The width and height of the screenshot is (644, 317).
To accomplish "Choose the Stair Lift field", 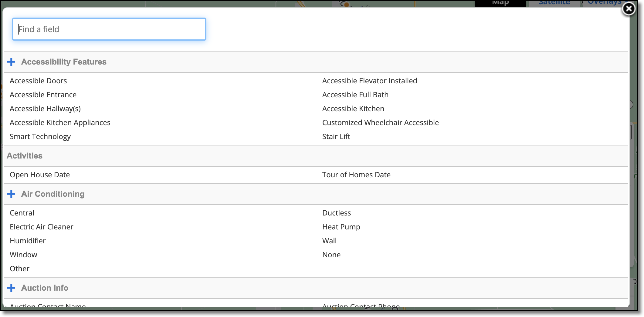I will coord(336,137).
